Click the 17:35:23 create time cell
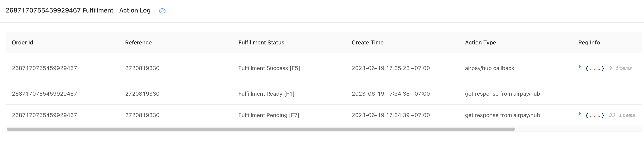The width and height of the screenshot is (644, 146). [390, 68]
